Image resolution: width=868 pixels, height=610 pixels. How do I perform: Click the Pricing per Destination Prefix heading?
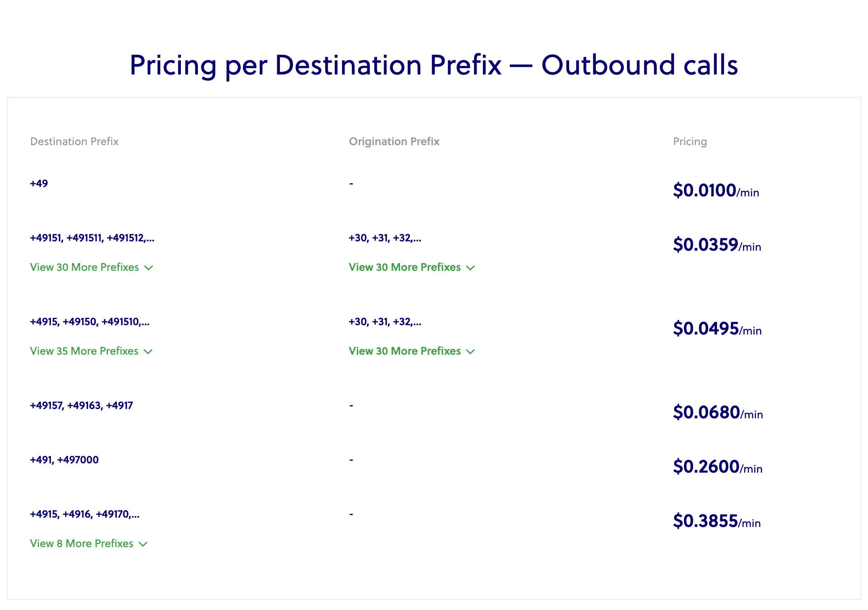point(434,65)
